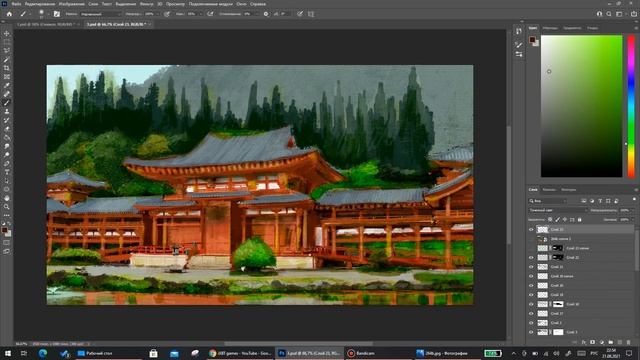Click the foreground color swatch in left toolbar
640x360 pixels.
pyautogui.click(x=4, y=230)
